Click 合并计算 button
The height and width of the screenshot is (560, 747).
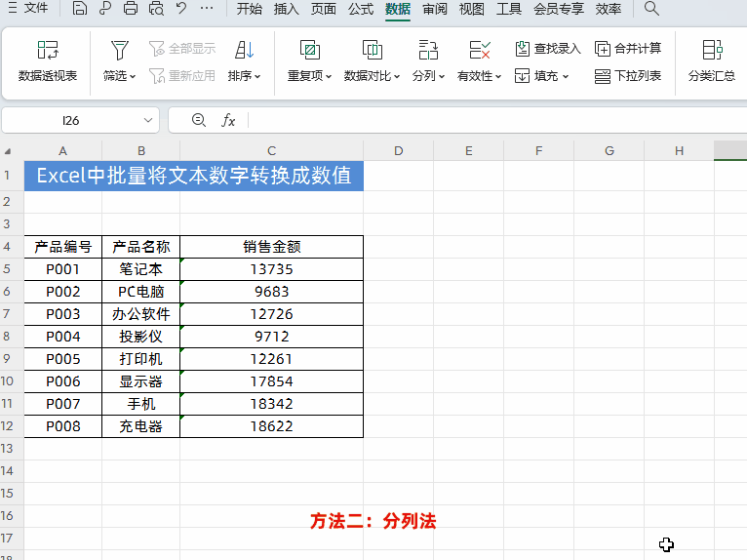click(x=628, y=48)
